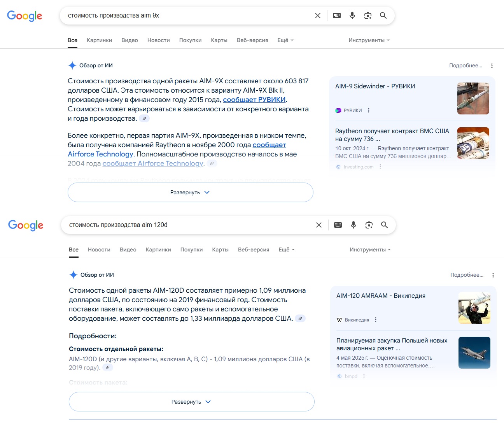Open the three-dot menu beside the РУВИКИ source

(369, 110)
